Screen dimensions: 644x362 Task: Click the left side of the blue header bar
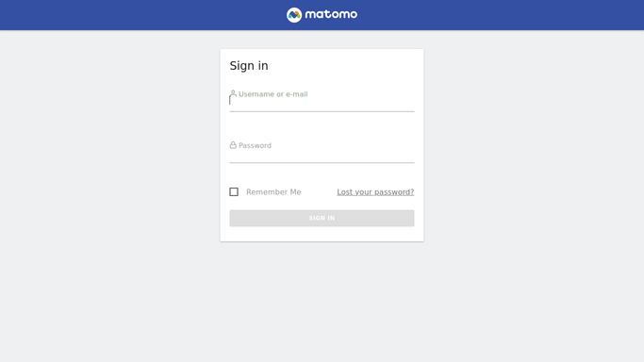tap(124, 15)
